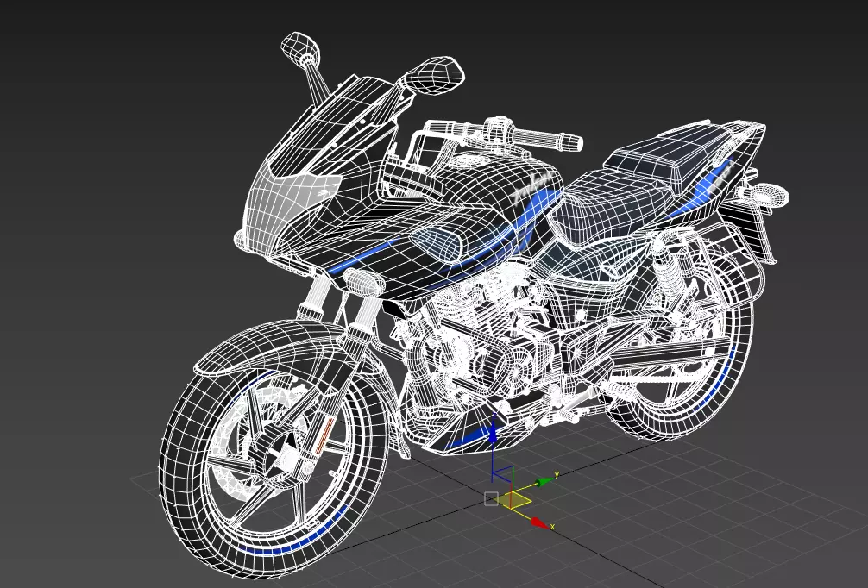Select the rear turn signal lamp
The height and width of the screenshot is (588, 868).
(767, 195)
